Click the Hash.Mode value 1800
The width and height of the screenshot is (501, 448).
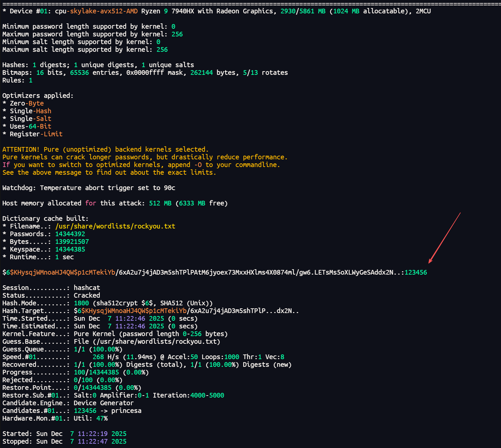click(x=81, y=303)
